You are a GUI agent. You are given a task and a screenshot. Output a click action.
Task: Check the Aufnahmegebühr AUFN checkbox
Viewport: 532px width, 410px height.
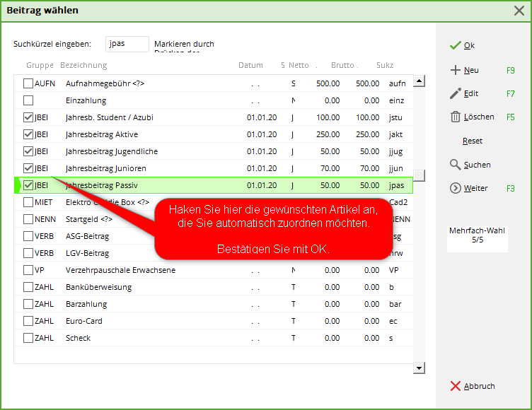click(28, 83)
